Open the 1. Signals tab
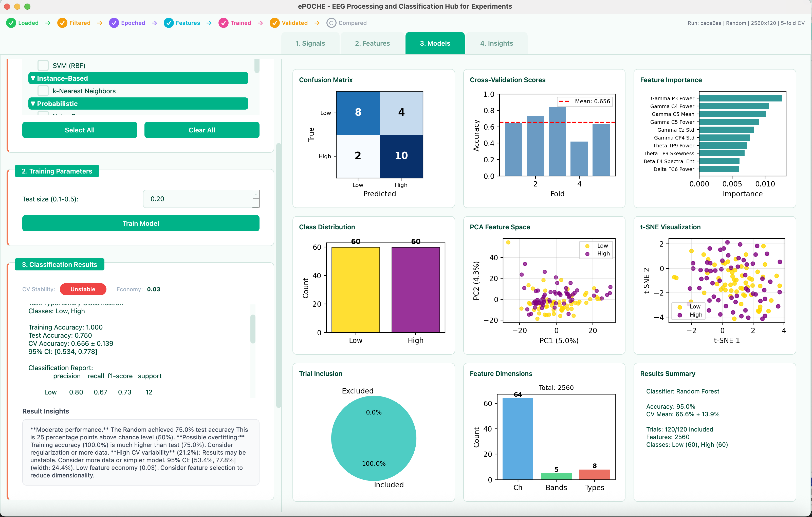This screenshot has width=812, height=517. click(x=310, y=43)
